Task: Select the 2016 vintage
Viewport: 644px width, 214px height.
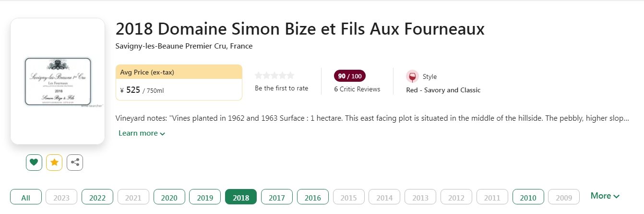Action: point(313,197)
